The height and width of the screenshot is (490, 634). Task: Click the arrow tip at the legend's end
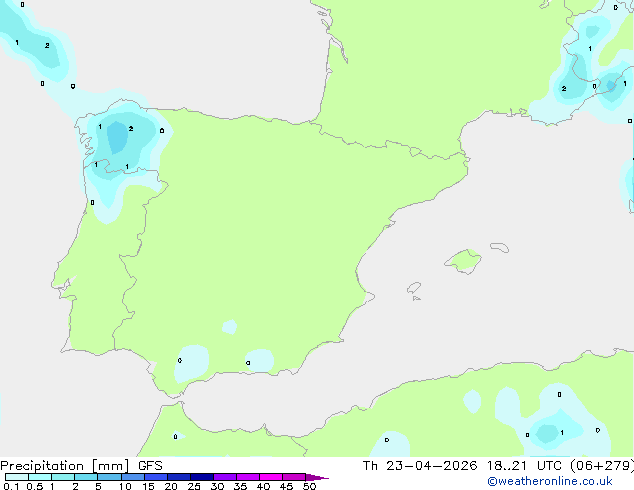tap(317, 477)
